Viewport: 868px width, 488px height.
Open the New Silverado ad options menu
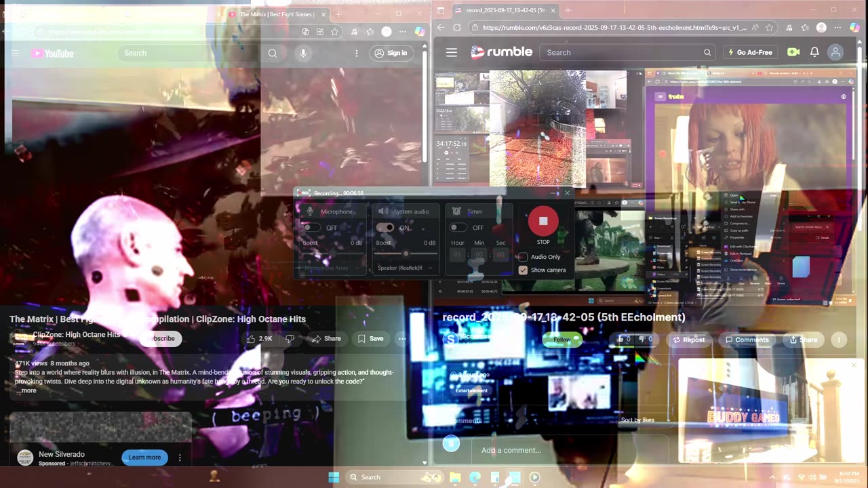pyautogui.click(x=180, y=457)
